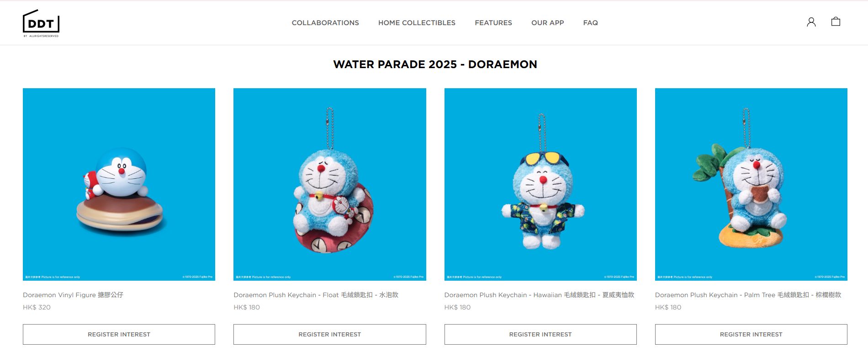This screenshot has width=868, height=352.
Task: Open the Float plush keychain image
Action: pyautogui.click(x=329, y=184)
